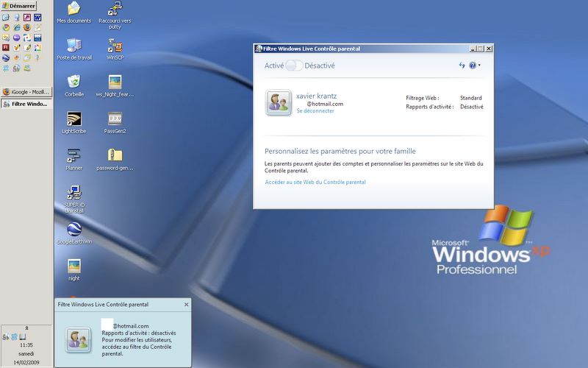This screenshot has height=368, width=588.
Task: Select the Corbeille recycle bin icon
Action: (x=74, y=86)
